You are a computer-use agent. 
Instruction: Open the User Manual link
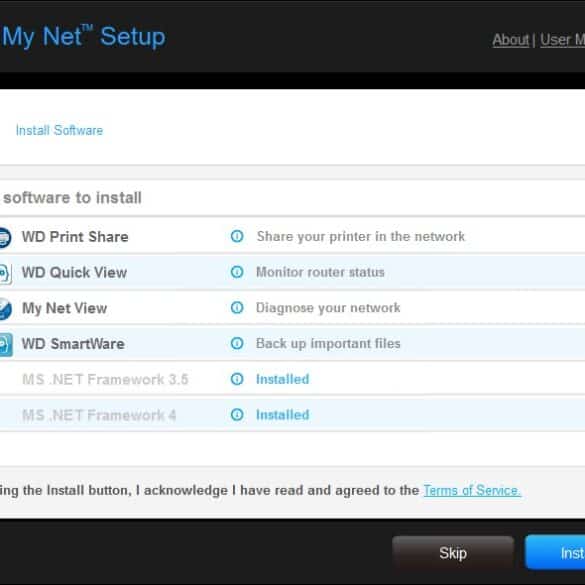(x=562, y=40)
